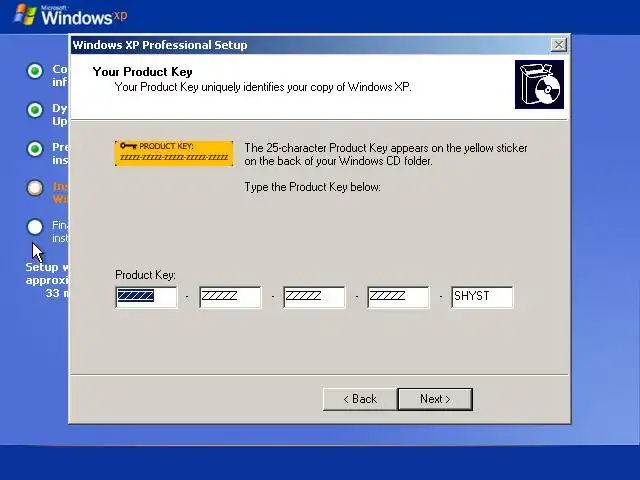The image size is (640, 480).
Task: Click the Next button
Action: click(435, 399)
